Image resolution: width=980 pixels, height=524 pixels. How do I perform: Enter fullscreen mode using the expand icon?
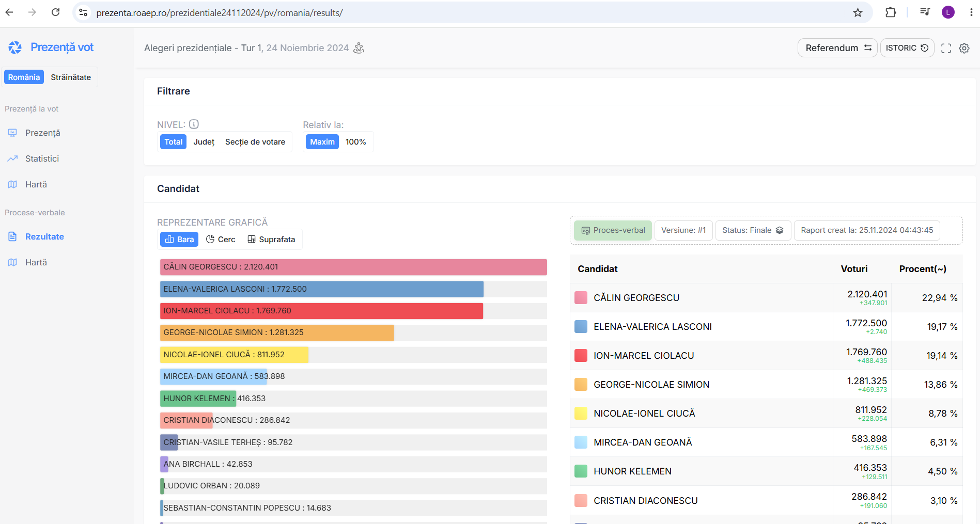tap(946, 48)
